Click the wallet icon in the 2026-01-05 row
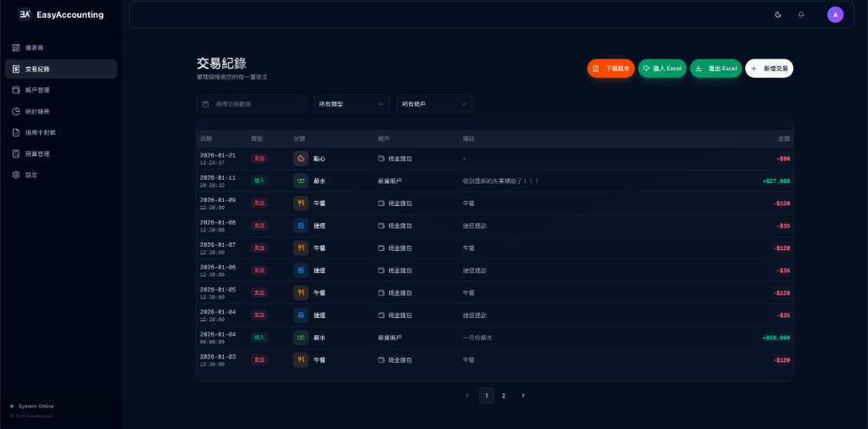 point(381,292)
